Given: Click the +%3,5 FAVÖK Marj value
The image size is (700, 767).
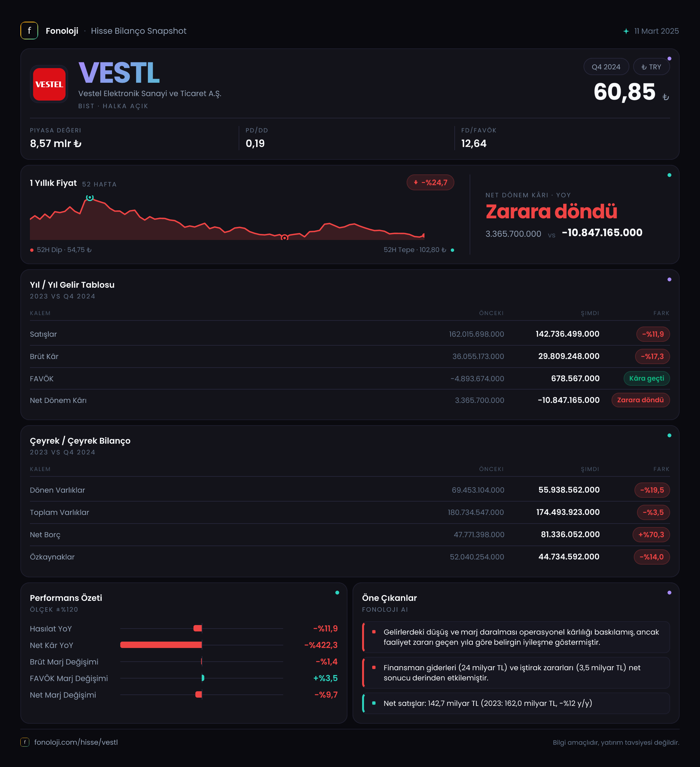Looking at the screenshot, I should pyautogui.click(x=325, y=678).
